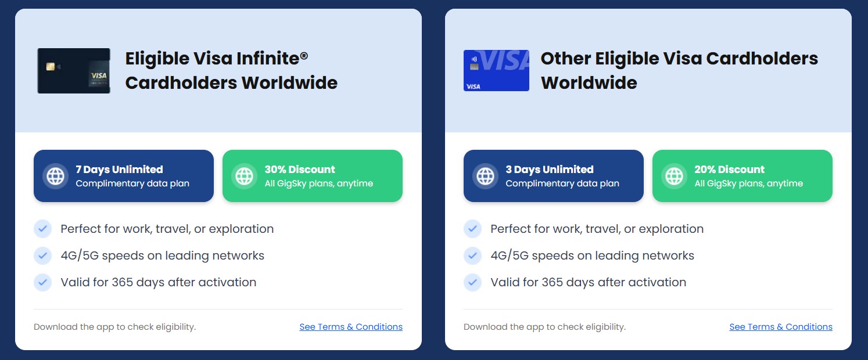Click checkmark beside left card's 4G/5G speeds line
The height and width of the screenshot is (360, 868).
point(43,255)
